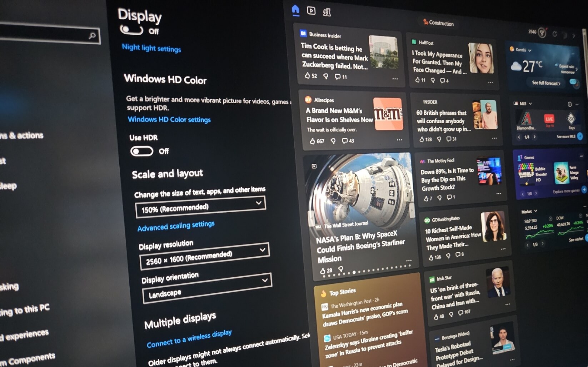Open more options on Motley Fool card
The image size is (588, 367).
click(499, 193)
